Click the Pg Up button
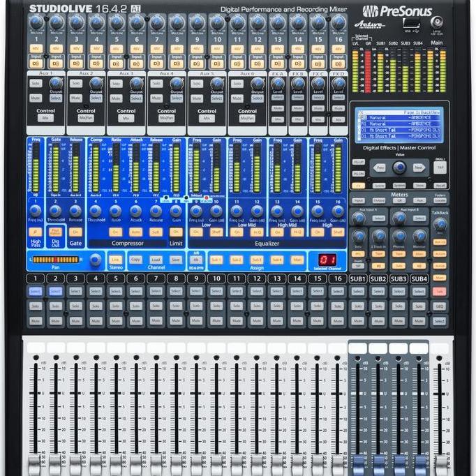The image size is (476, 476). tap(358, 162)
